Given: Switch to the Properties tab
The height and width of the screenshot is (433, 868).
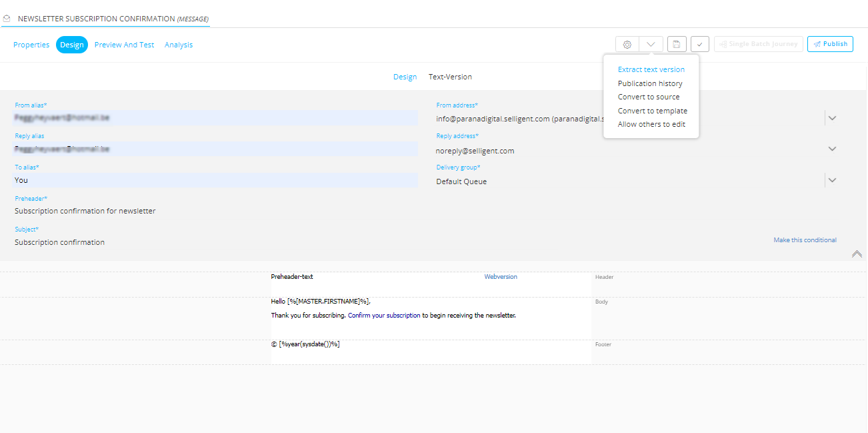Looking at the screenshot, I should (31, 45).
